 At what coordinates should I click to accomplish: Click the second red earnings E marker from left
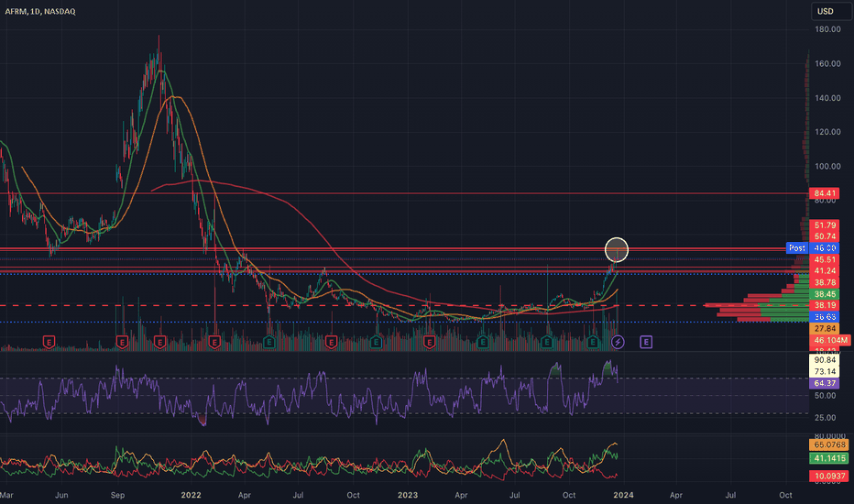pyautogui.click(x=122, y=342)
